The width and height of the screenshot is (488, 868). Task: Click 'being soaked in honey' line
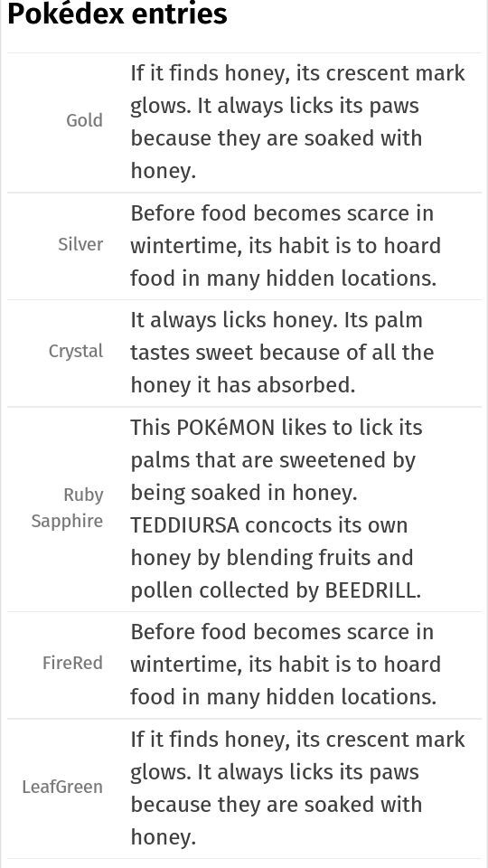tap(244, 493)
